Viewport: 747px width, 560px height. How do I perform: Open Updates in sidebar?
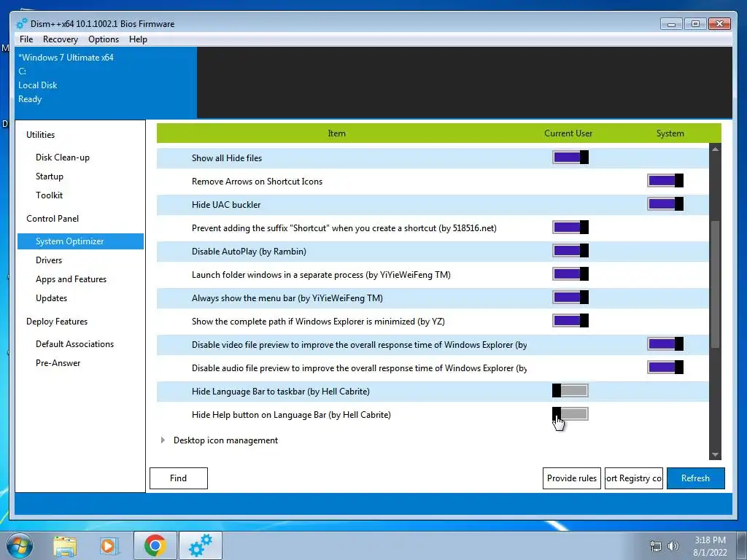[52, 298]
